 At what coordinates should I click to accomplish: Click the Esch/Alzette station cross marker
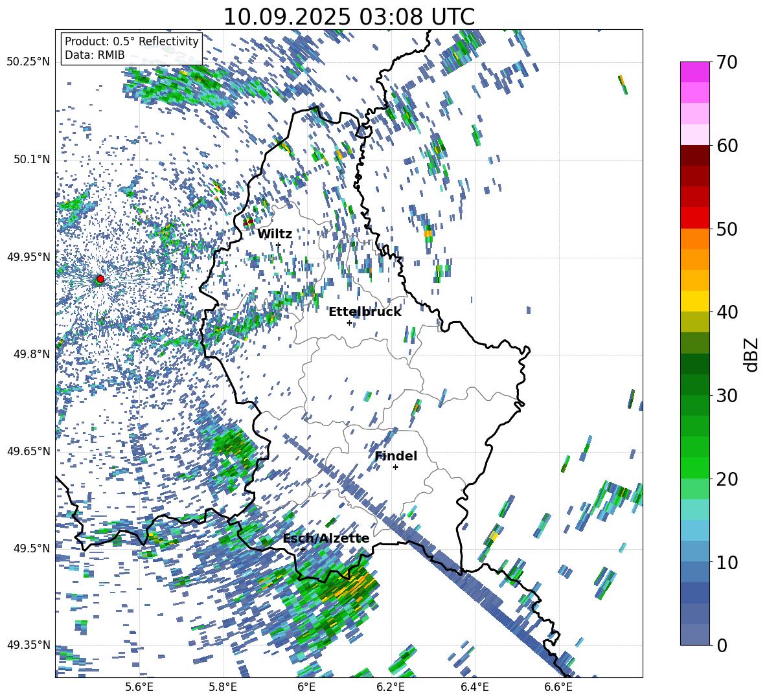tap(303, 549)
